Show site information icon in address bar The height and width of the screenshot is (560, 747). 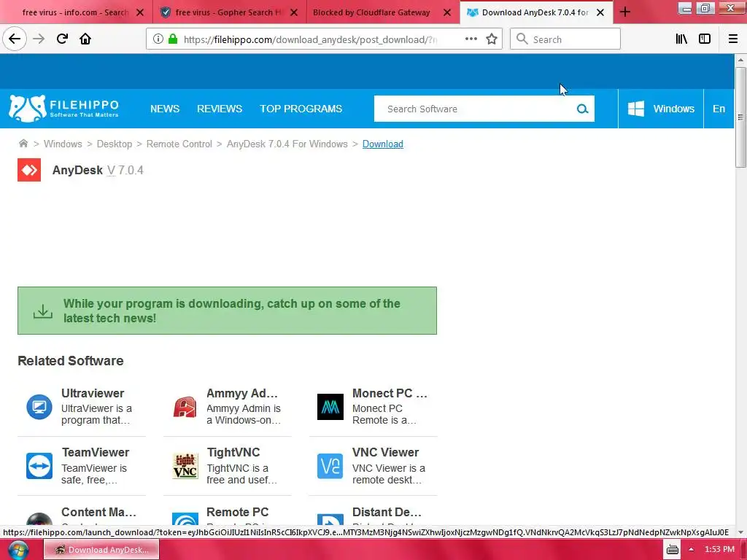[158, 39]
